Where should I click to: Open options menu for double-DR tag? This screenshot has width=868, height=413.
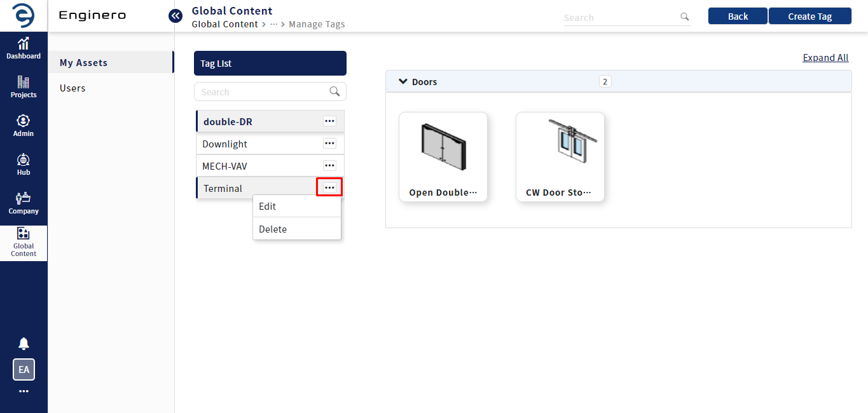(x=329, y=121)
